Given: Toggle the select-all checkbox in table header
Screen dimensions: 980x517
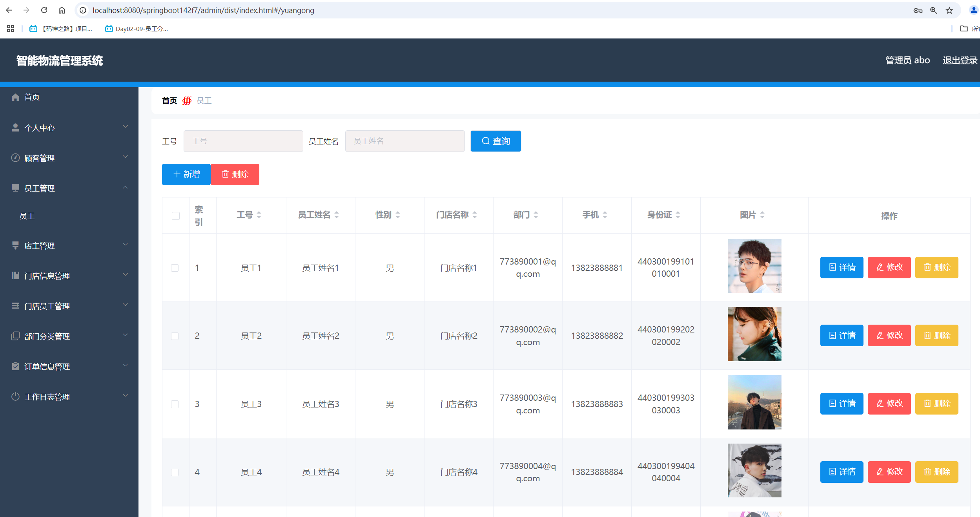Looking at the screenshot, I should [175, 216].
